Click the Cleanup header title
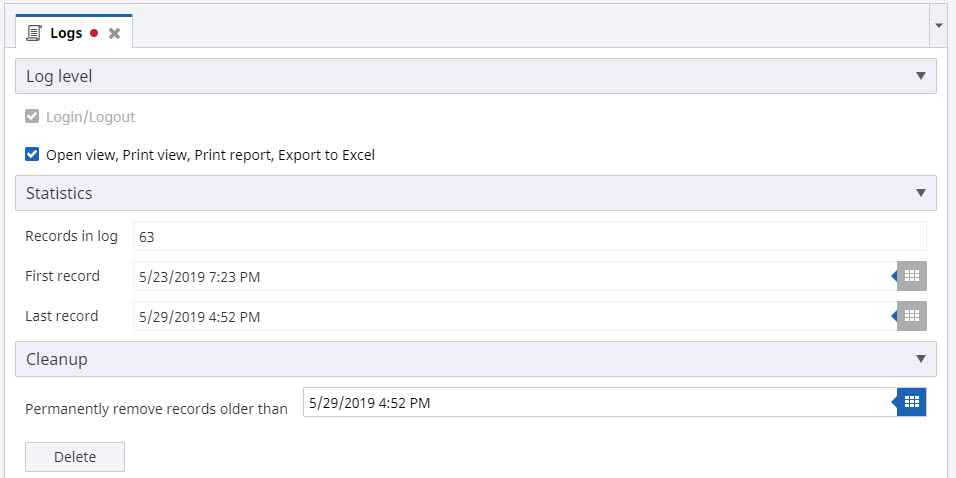Screen dimensions: 956x478 coord(57,359)
